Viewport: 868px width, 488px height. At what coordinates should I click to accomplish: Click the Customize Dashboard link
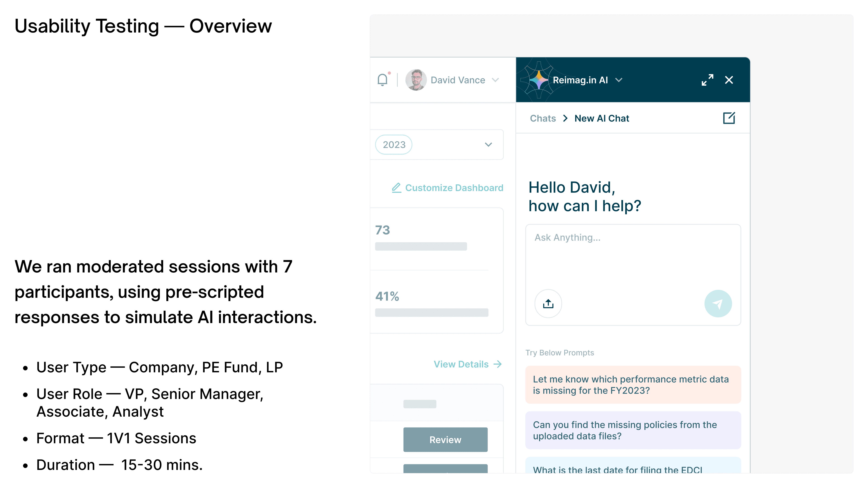tap(454, 188)
